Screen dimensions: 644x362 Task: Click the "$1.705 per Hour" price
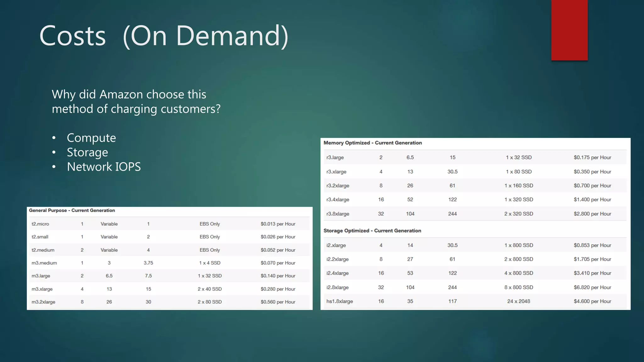pos(592,259)
